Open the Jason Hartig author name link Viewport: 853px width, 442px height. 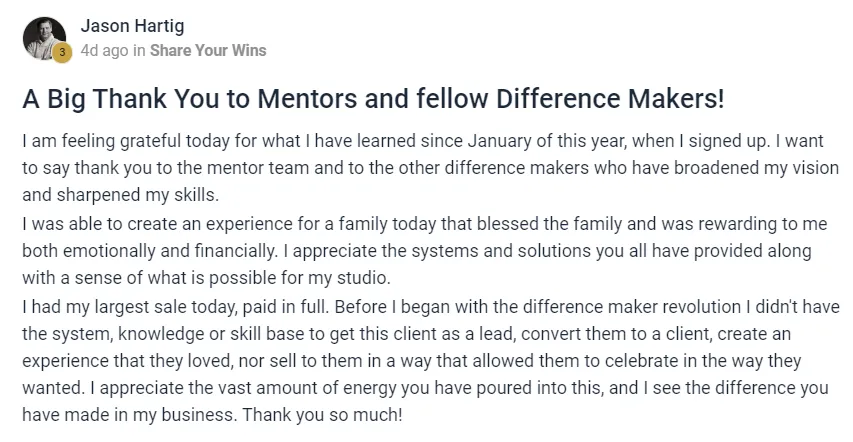click(132, 26)
